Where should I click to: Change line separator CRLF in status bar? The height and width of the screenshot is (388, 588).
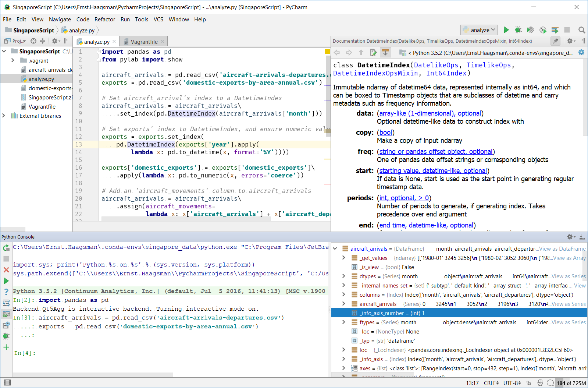491,383
